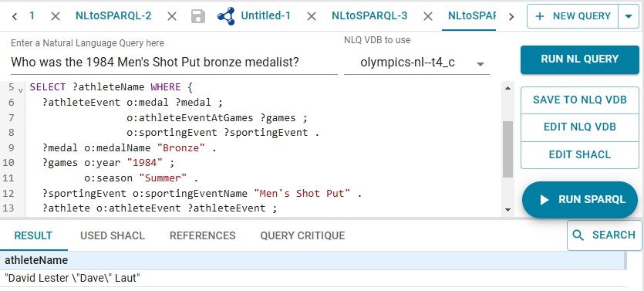The height and width of the screenshot is (291, 644).
Task: Close the Untitled-1 tab
Action: pyautogui.click(x=312, y=16)
